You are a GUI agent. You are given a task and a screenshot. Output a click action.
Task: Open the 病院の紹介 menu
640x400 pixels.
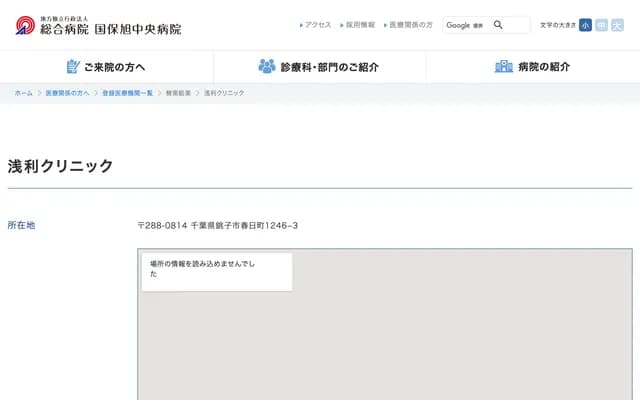[533, 67]
